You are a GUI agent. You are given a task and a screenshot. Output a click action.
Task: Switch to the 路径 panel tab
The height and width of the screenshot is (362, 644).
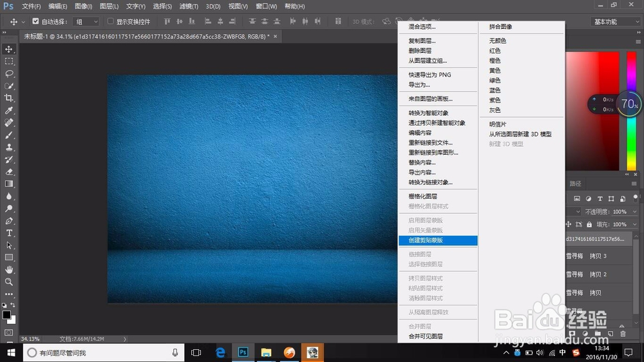pyautogui.click(x=575, y=184)
